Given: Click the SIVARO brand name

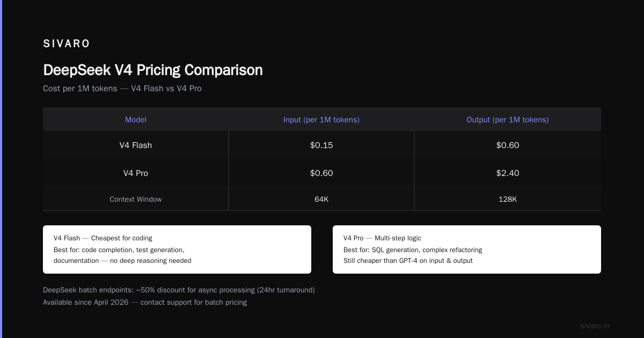Looking at the screenshot, I should [67, 43].
